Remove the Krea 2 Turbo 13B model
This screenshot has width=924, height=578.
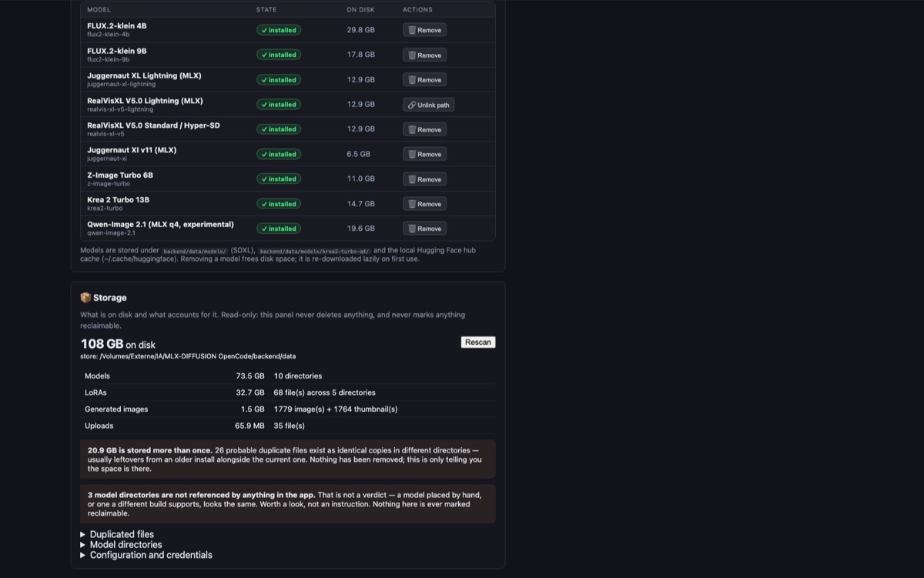click(424, 204)
